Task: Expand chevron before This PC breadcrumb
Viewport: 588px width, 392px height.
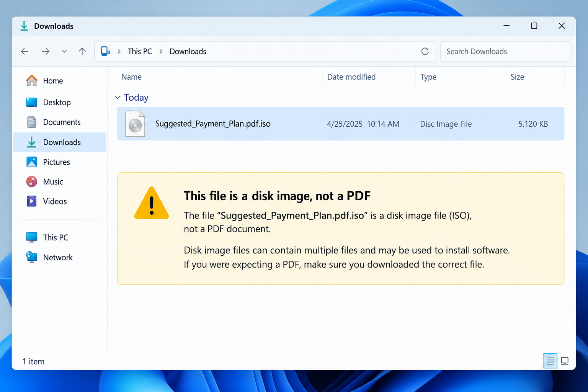Action: [x=119, y=51]
